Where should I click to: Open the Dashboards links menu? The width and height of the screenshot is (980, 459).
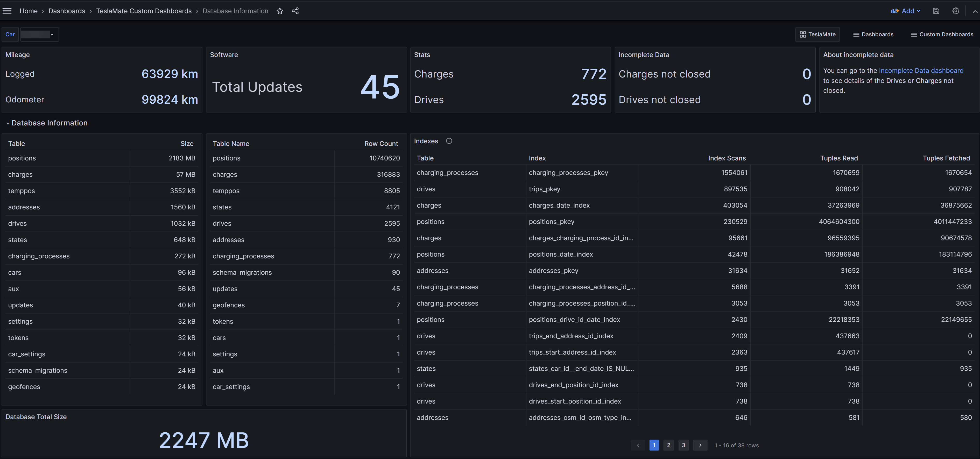tap(873, 35)
